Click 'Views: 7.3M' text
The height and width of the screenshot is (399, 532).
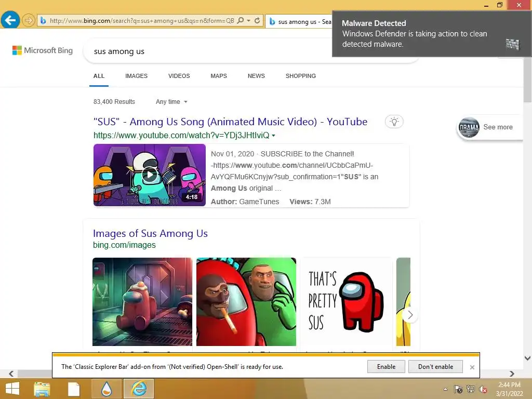click(x=310, y=202)
